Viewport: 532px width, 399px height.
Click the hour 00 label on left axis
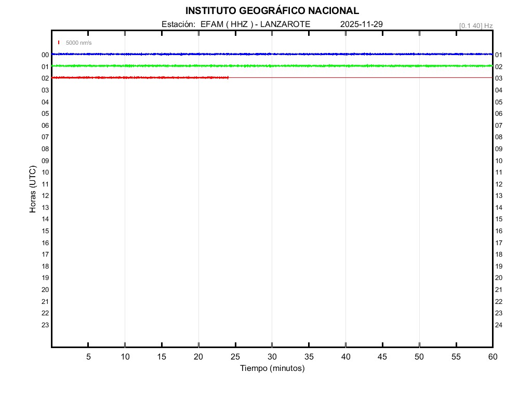click(x=45, y=55)
